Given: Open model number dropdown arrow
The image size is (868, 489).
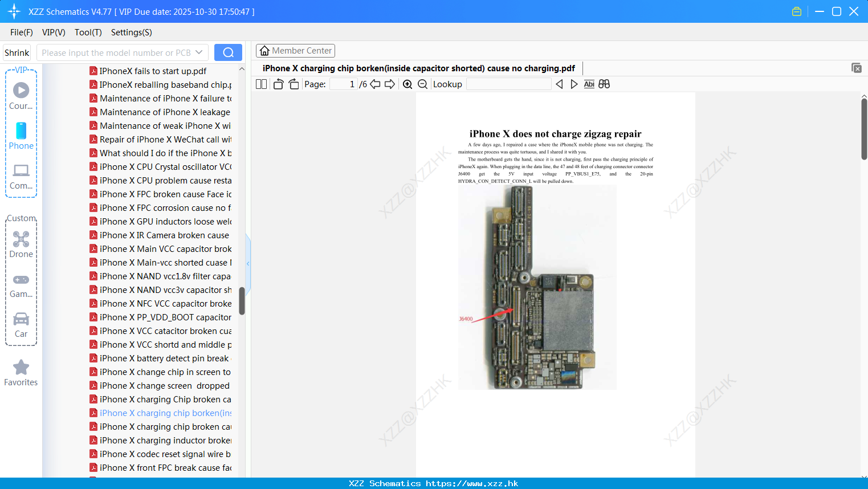Looking at the screenshot, I should pyautogui.click(x=199, y=52).
